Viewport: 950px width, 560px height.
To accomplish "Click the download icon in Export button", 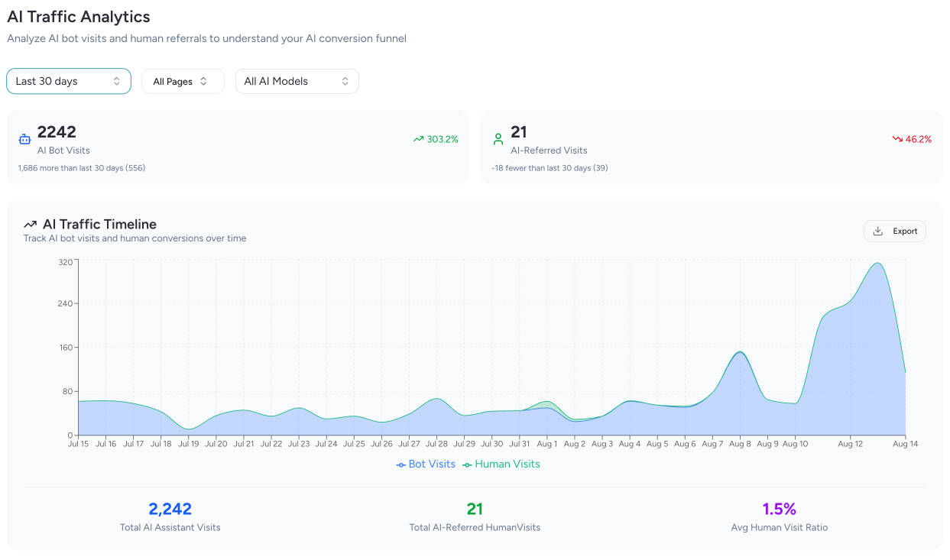I will coord(878,231).
